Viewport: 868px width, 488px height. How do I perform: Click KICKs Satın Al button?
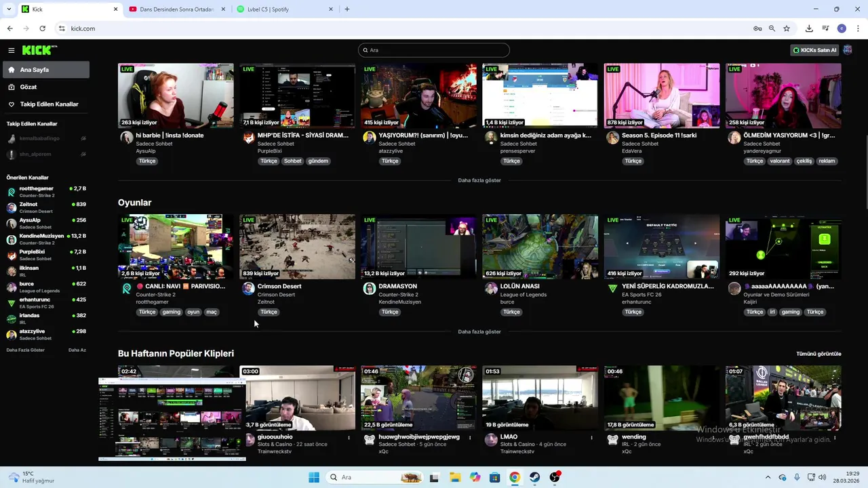coord(814,50)
